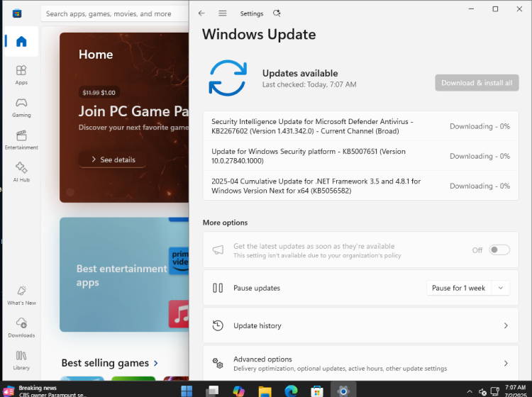Open Settings navigation hamburger menu
The width and height of the screenshot is (532, 397).
pyautogui.click(x=223, y=13)
